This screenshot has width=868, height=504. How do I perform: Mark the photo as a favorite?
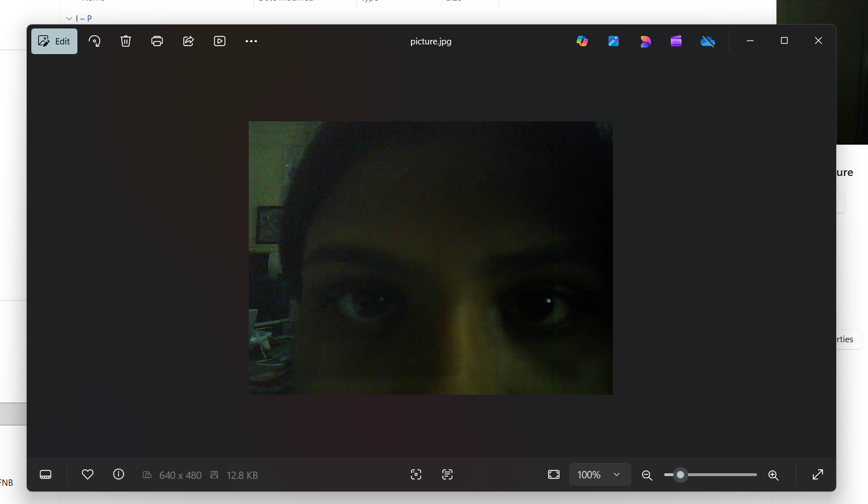87,474
